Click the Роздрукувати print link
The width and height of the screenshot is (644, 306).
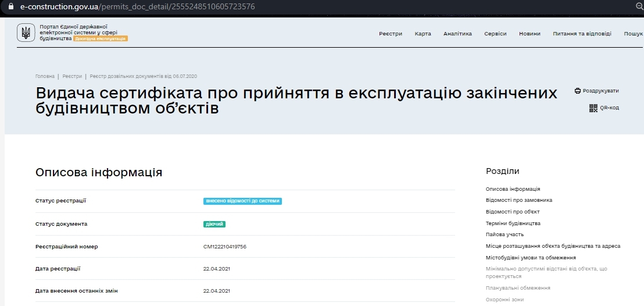pyautogui.click(x=600, y=91)
